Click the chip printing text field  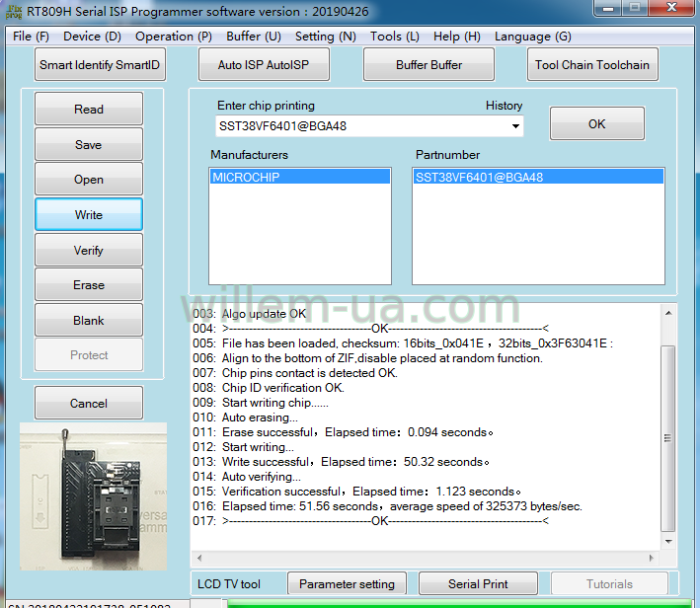point(360,126)
